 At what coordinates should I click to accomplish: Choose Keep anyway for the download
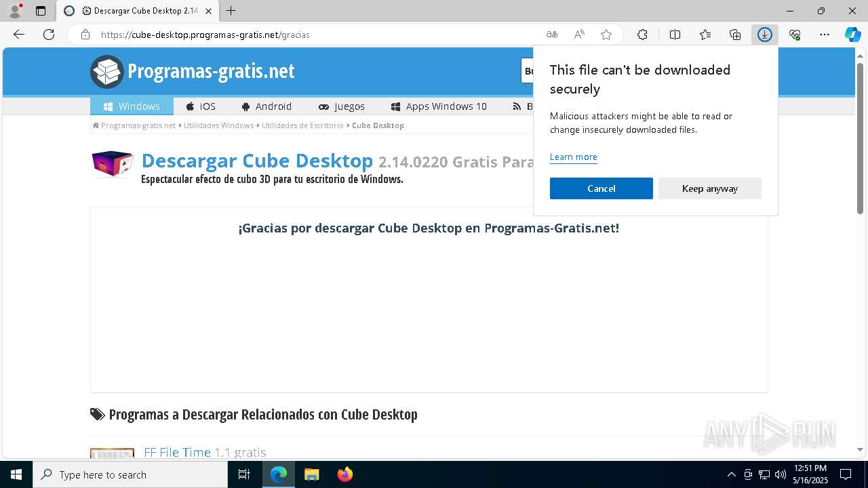(x=710, y=188)
